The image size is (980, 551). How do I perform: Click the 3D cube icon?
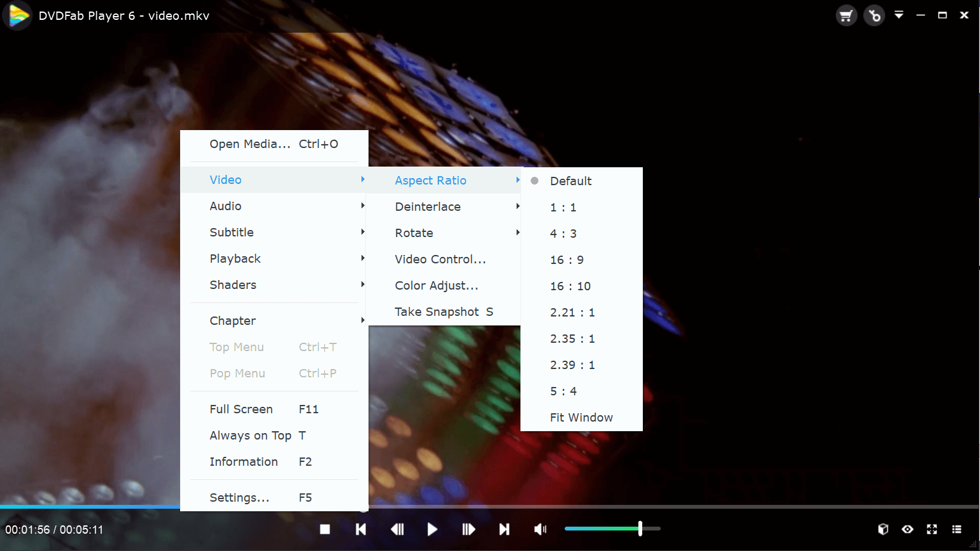click(883, 529)
